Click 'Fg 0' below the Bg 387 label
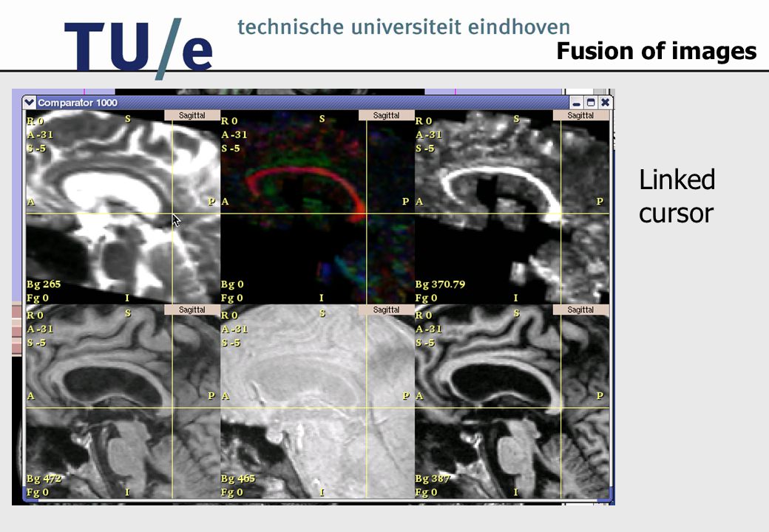 [x=426, y=492]
